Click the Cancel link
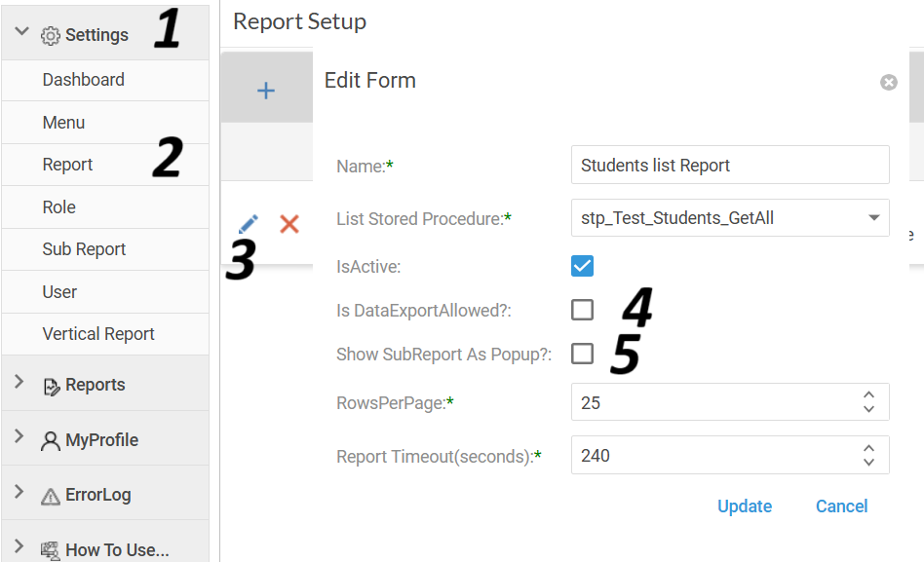The width and height of the screenshot is (924, 562). pos(841,506)
